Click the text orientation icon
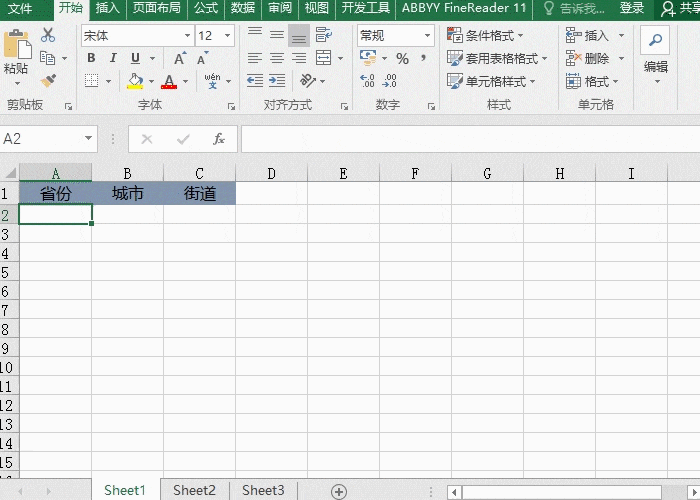The height and width of the screenshot is (500, 700). (308, 80)
